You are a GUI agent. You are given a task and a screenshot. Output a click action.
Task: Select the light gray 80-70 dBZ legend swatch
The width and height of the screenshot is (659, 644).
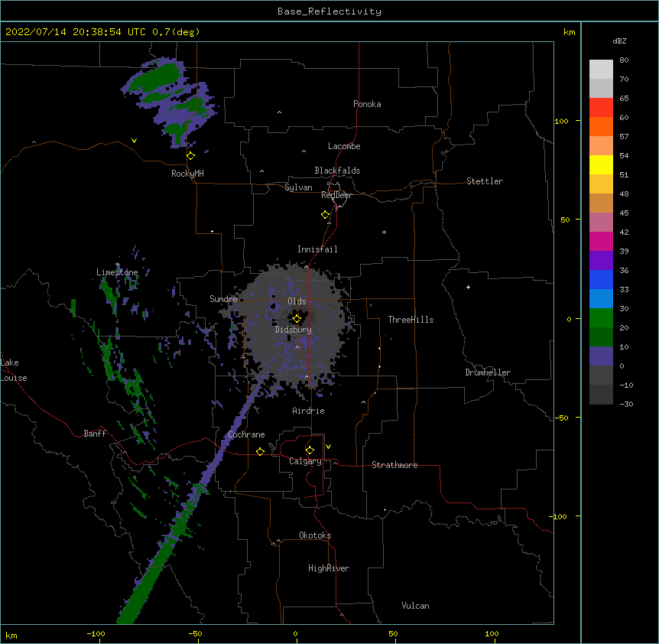point(601,70)
